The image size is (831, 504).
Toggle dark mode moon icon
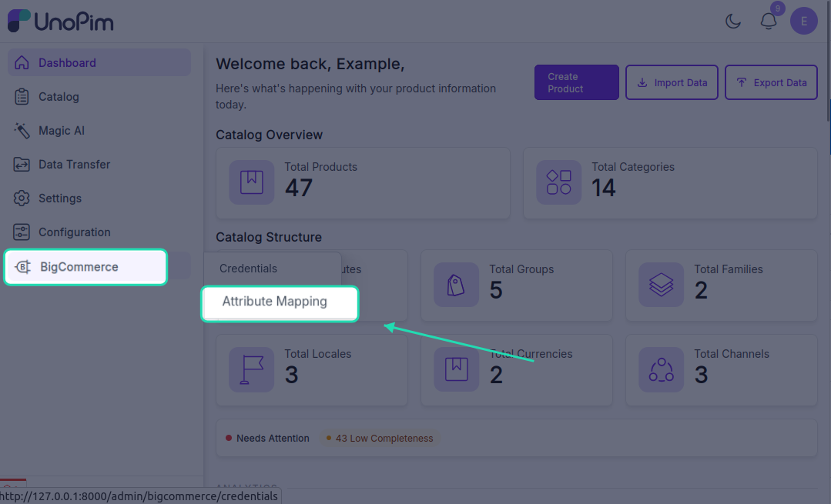pyautogui.click(x=733, y=22)
